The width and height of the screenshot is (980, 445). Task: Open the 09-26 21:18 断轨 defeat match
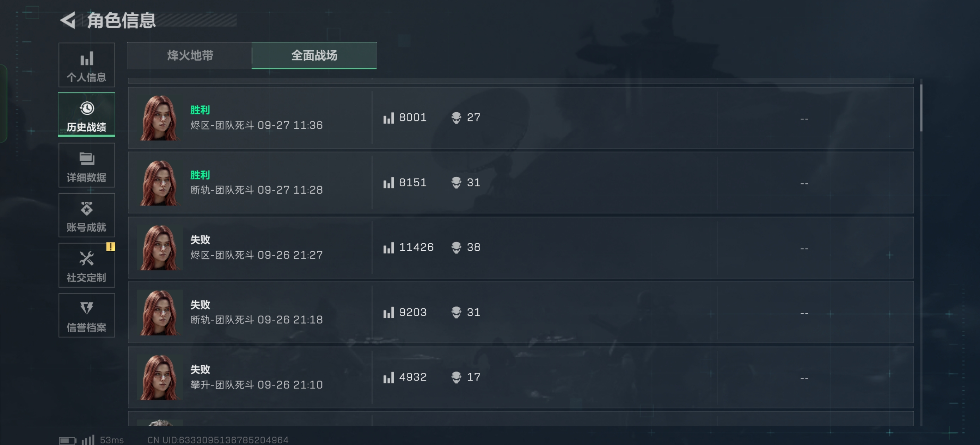tap(520, 312)
